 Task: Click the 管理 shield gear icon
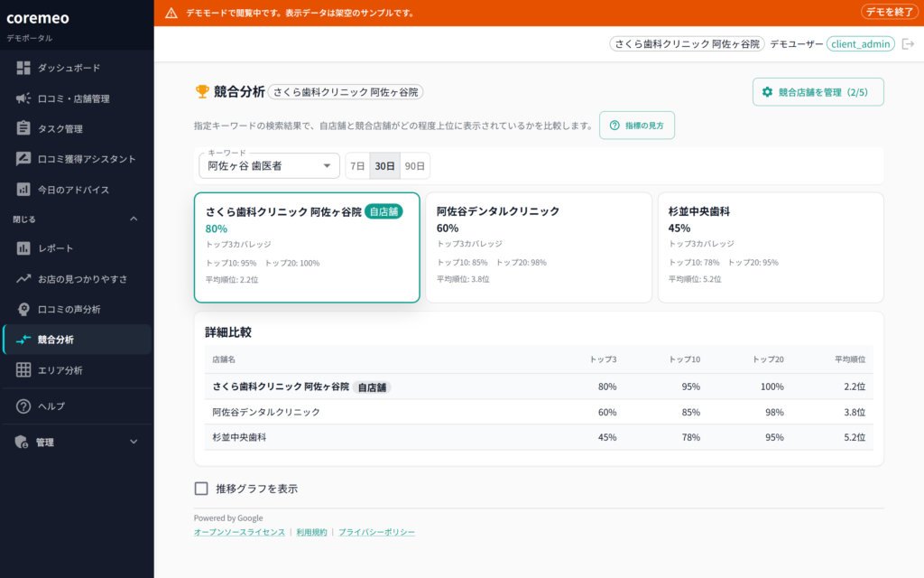pos(22,442)
